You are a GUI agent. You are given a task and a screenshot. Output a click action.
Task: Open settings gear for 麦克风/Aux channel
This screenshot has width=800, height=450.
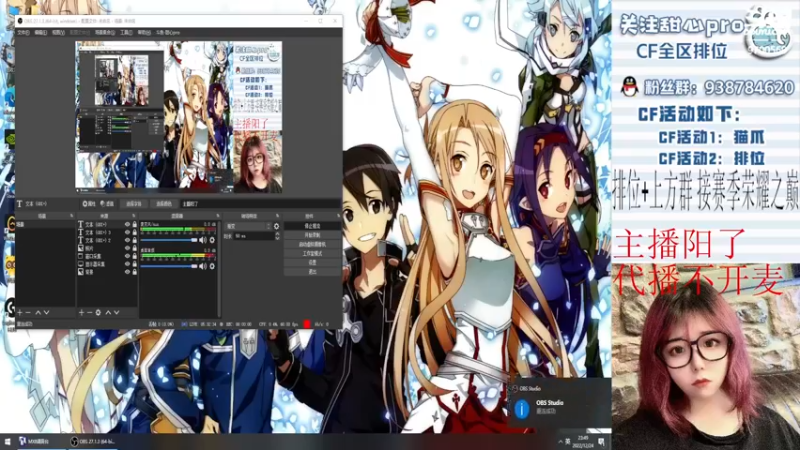212,240
